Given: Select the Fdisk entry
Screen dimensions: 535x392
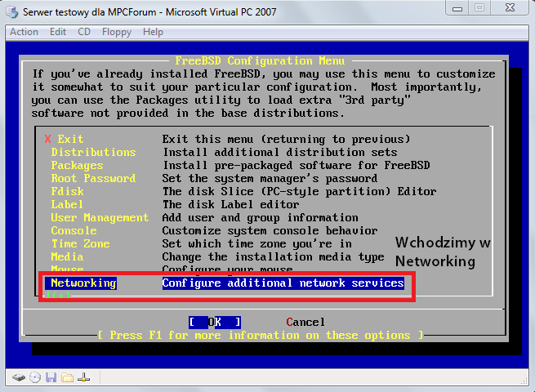Looking at the screenshot, I should point(67,191).
